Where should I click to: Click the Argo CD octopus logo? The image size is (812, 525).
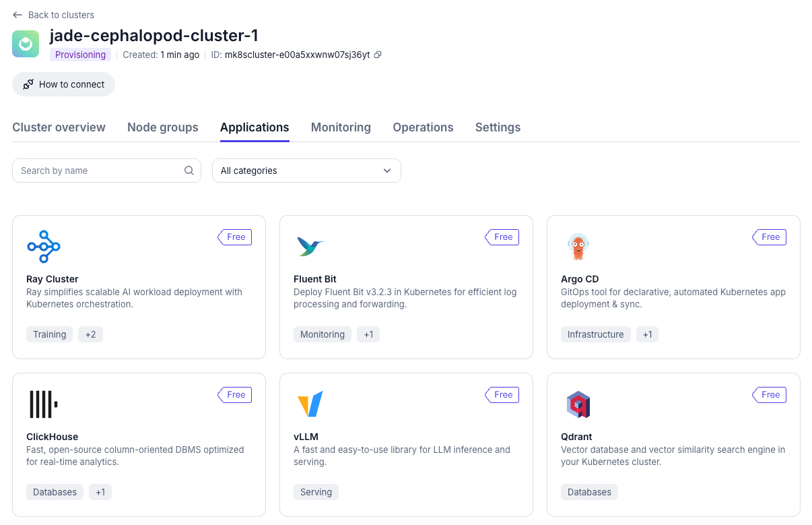(x=577, y=247)
